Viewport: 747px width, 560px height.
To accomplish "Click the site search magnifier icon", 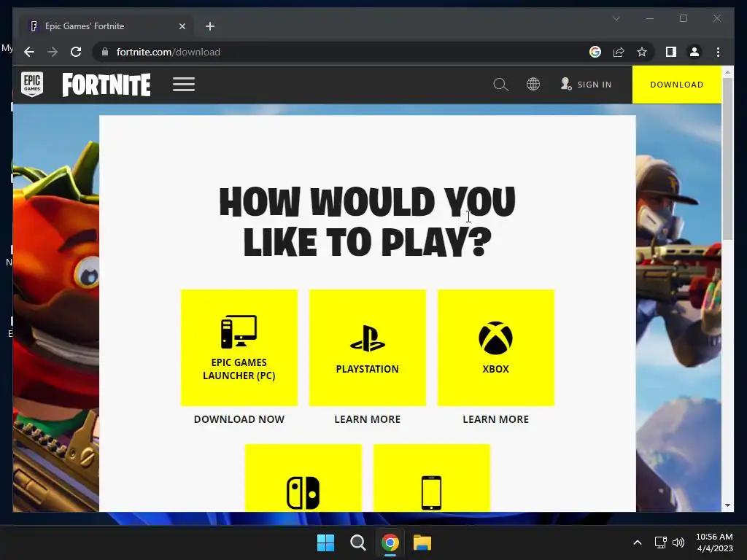I will click(x=500, y=85).
